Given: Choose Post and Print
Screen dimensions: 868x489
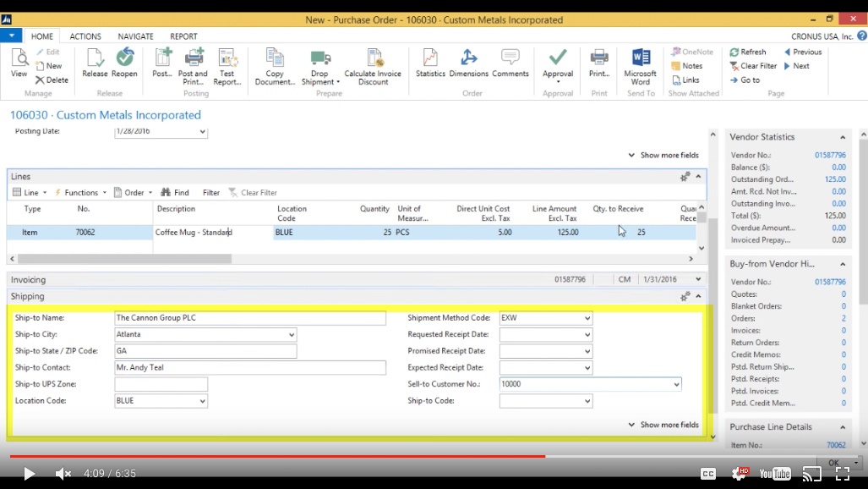Looking at the screenshot, I should 193,67.
